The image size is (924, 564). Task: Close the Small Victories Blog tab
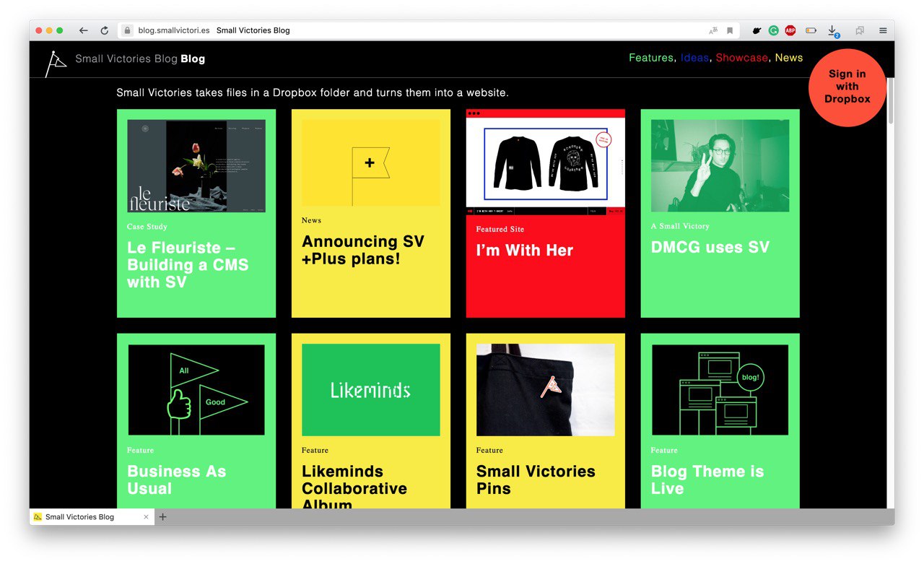[146, 517]
